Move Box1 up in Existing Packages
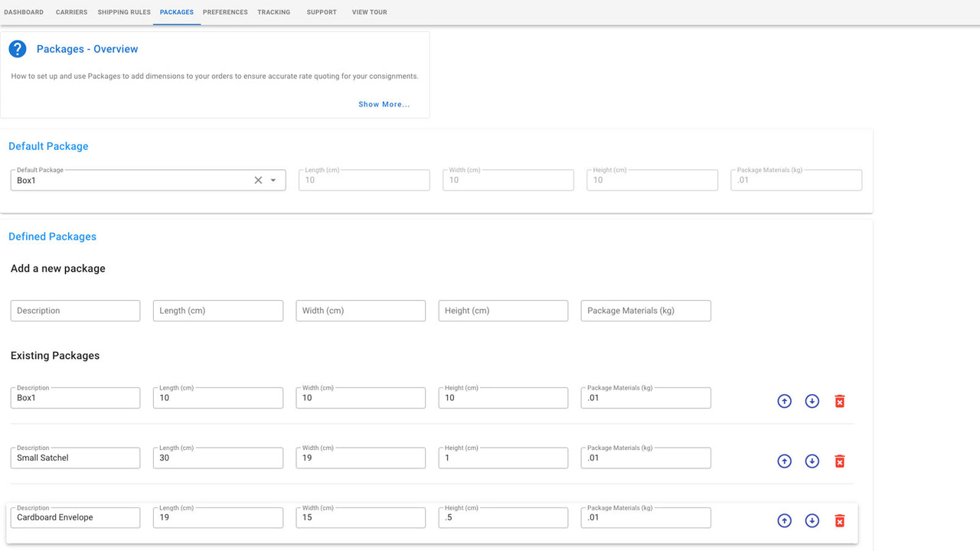The height and width of the screenshot is (551, 980). [x=784, y=400]
